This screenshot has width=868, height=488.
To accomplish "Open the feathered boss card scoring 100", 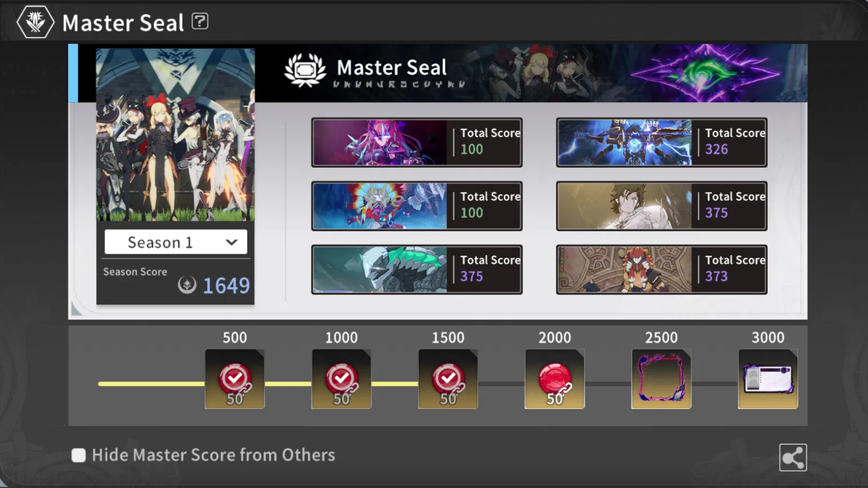I will point(416,206).
